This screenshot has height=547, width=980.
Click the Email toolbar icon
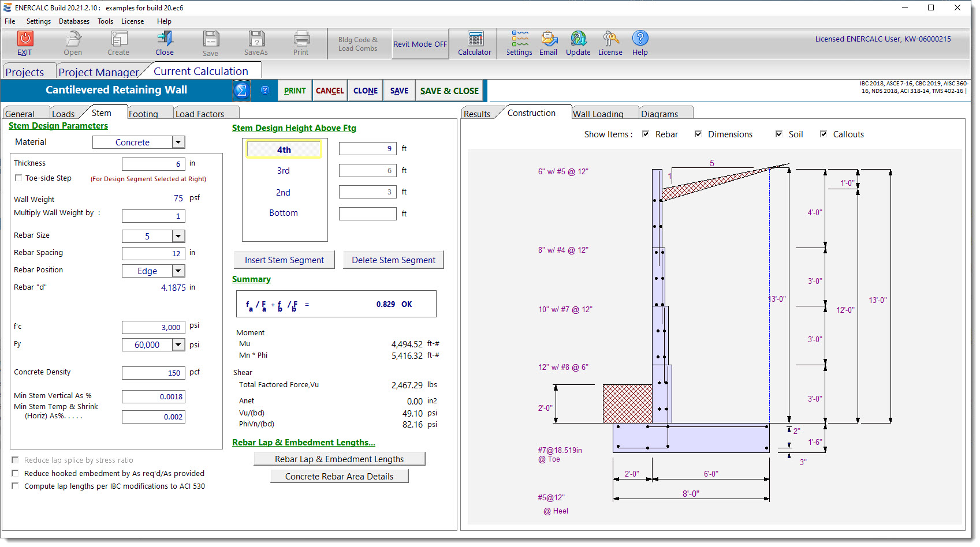[x=549, y=39]
